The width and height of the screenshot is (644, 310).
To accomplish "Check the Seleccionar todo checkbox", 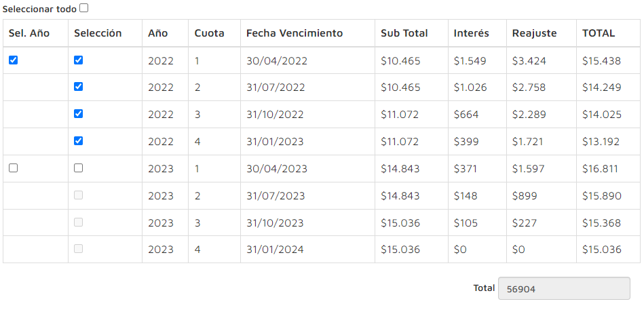I will tap(83, 8).
